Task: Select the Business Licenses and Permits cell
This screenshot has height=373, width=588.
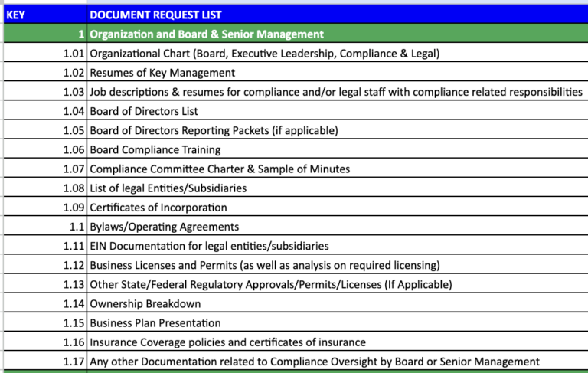Action: [x=264, y=265]
